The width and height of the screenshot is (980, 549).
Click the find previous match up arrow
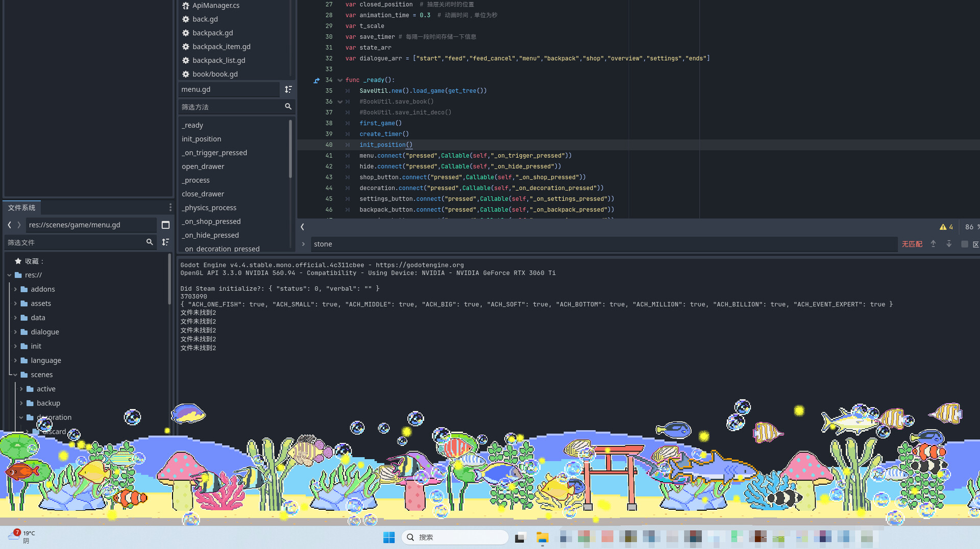click(933, 244)
